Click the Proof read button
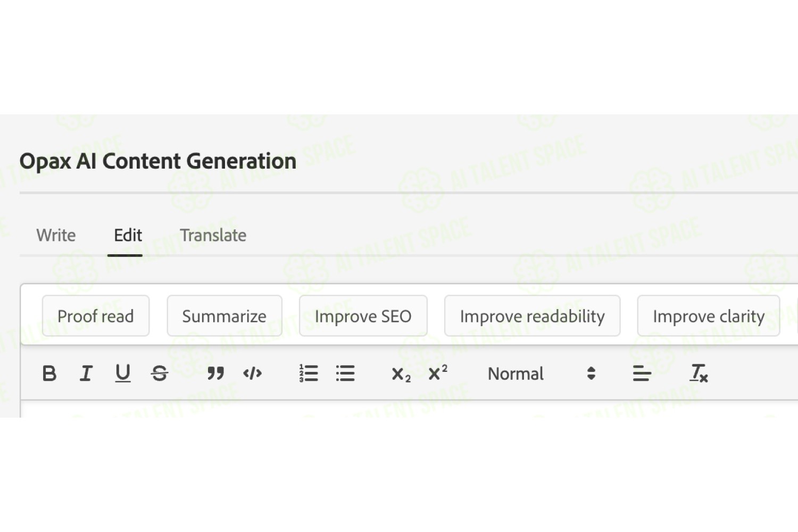 tap(96, 316)
